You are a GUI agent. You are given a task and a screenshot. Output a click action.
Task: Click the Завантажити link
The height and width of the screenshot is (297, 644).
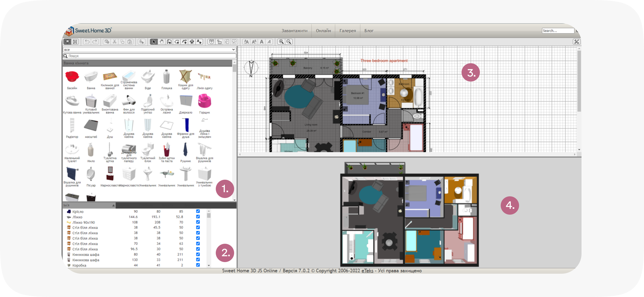[x=294, y=31]
